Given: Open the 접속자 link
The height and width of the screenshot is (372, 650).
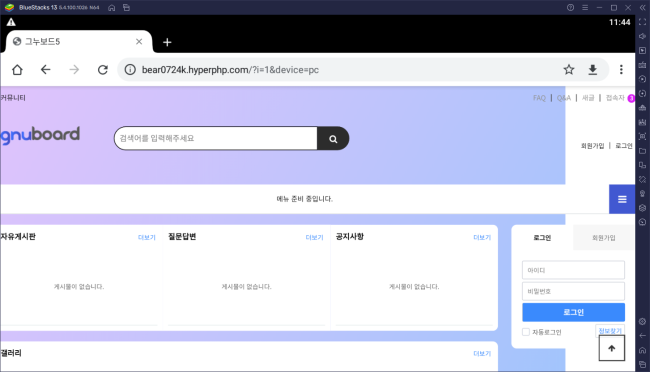Looking at the screenshot, I should coord(615,98).
